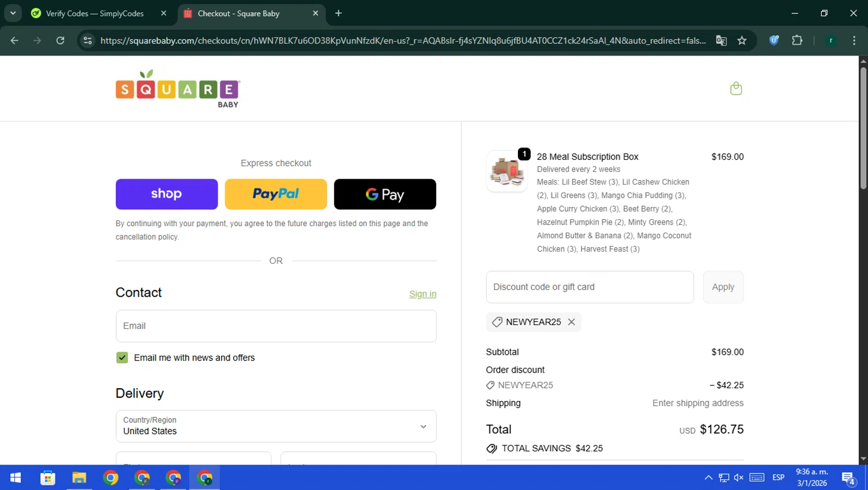Click the scroll down arrow of scrollbar
The image size is (868, 490).
click(863, 459)
